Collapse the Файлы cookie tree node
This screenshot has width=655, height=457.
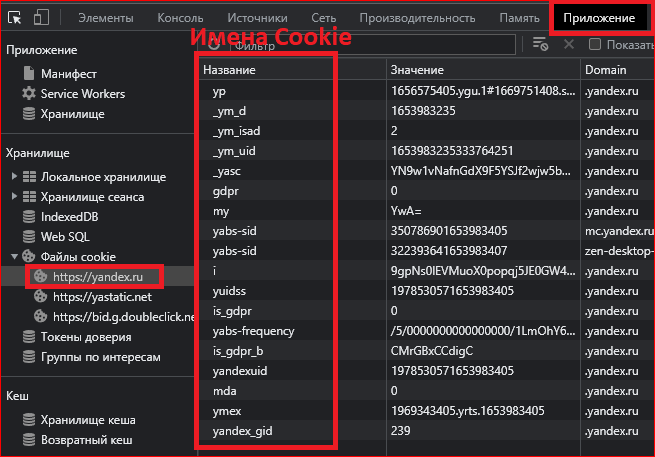click(14, 257)
